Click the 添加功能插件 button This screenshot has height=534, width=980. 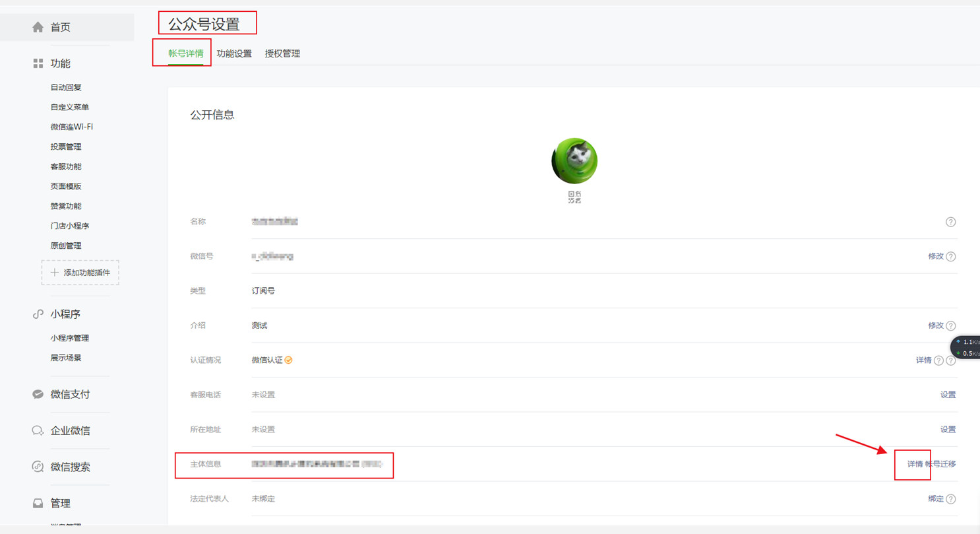(x=80, y=273)
